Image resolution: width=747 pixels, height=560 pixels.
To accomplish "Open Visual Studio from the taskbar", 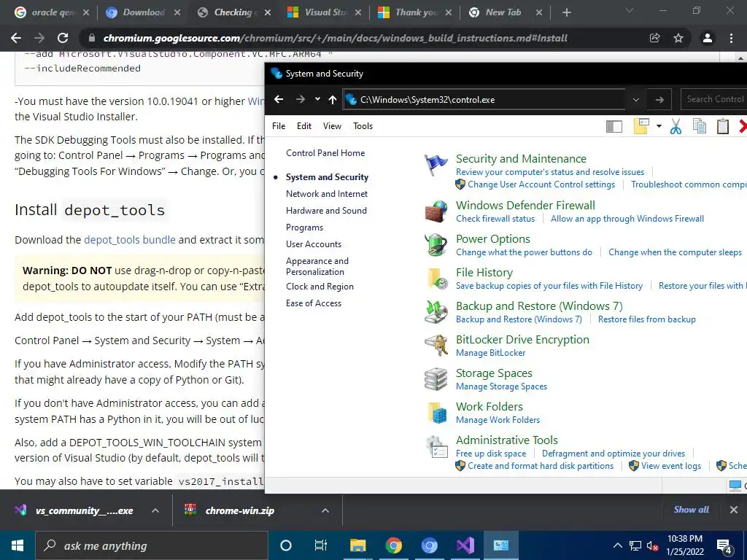I will coord(465,545).
